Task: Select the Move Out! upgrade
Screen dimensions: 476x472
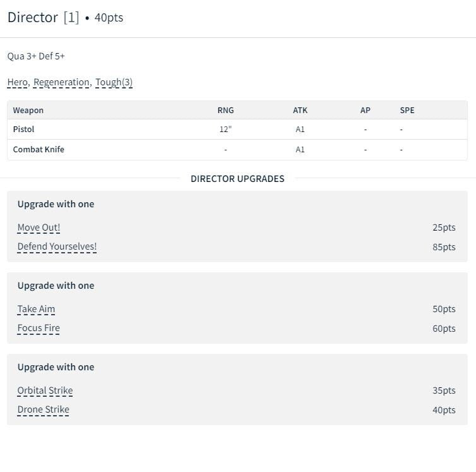Action: pyautogui.click(x=39, y=227)
